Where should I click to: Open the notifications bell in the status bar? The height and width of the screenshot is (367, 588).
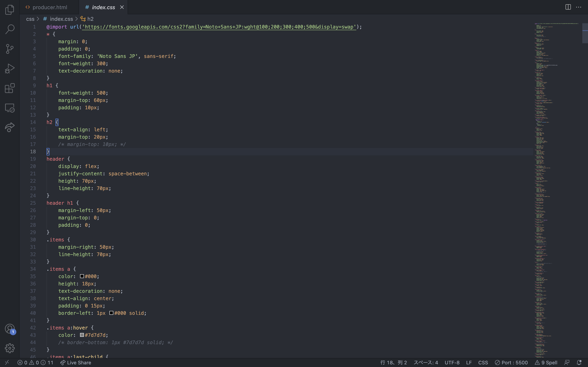coord(579,362)
